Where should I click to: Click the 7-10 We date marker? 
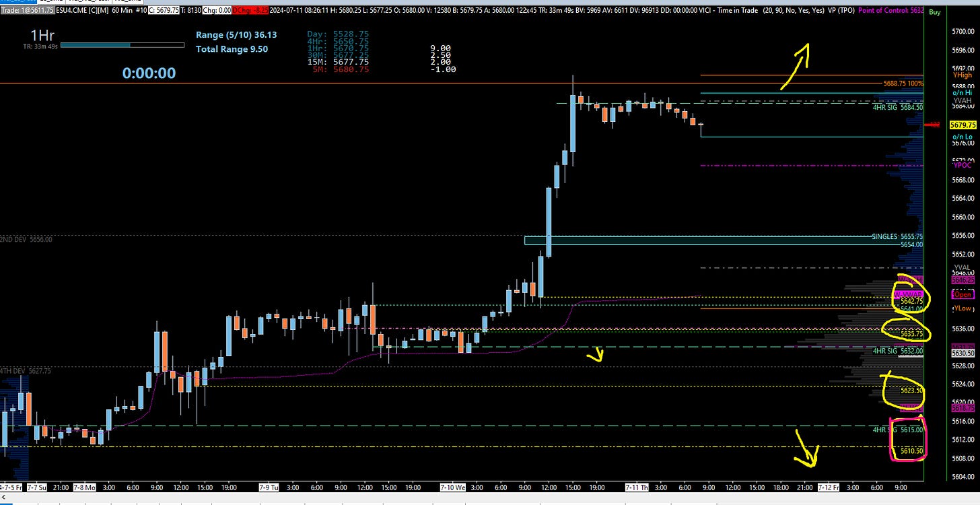pyautogui.click(x=452, y=487)
